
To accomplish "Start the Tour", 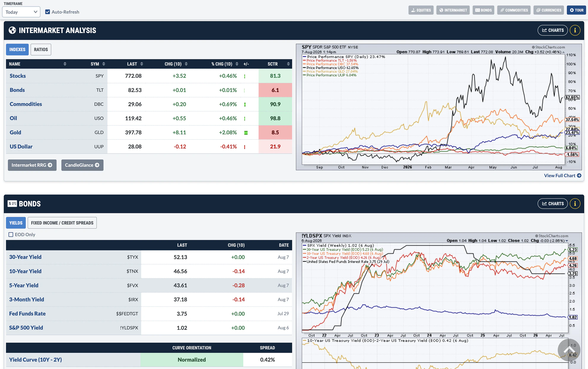I will pyautogui.click(x=577, y=10).
